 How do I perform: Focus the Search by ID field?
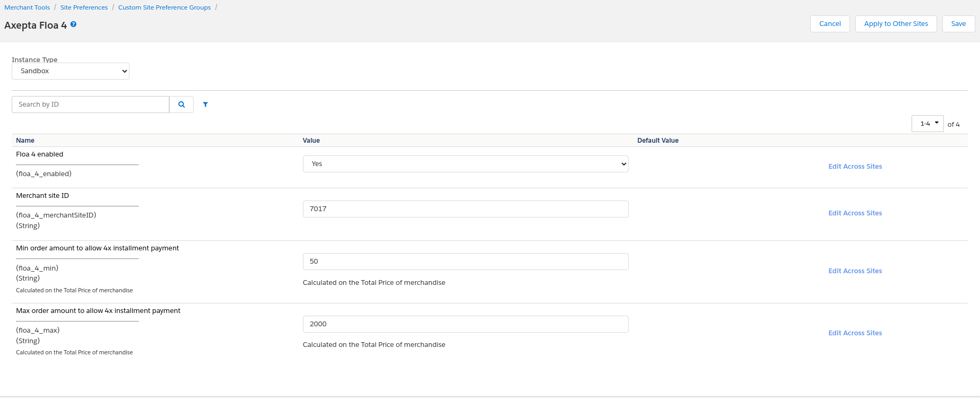90,105
